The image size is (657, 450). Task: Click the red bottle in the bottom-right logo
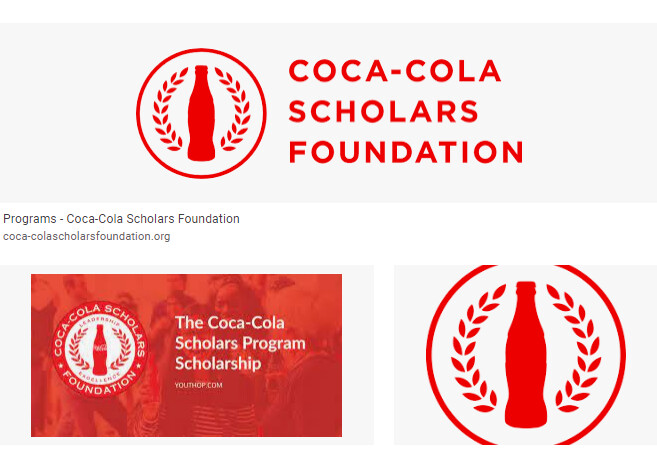coord(525,355)
